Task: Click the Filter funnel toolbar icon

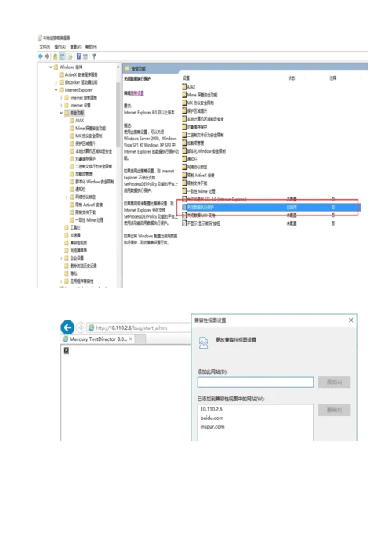Action: (94, 56)
